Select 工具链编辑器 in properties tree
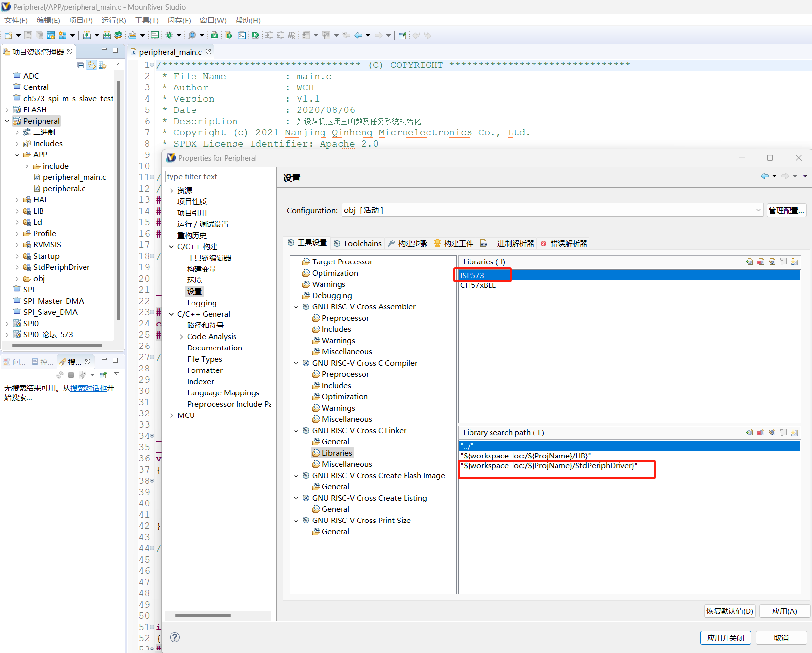 [209, 258]
